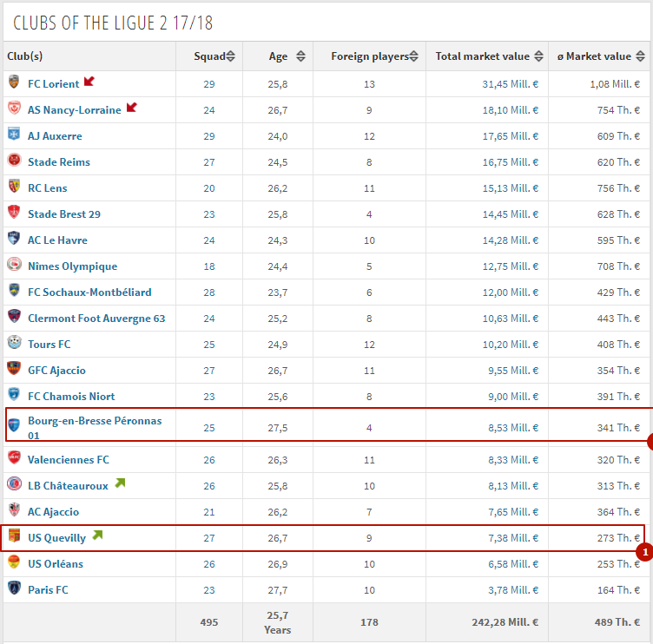Open the Stade Reims club link
Screen dimensions: 653x644
tap(59, 162)
